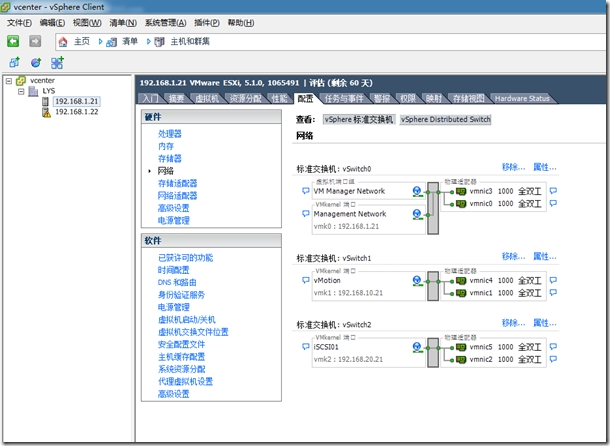Image resolution: width=610 pixels, height=446 pixels.
Task: Click 移除 link for vSwitch2
Action: [x=514, y=323]
